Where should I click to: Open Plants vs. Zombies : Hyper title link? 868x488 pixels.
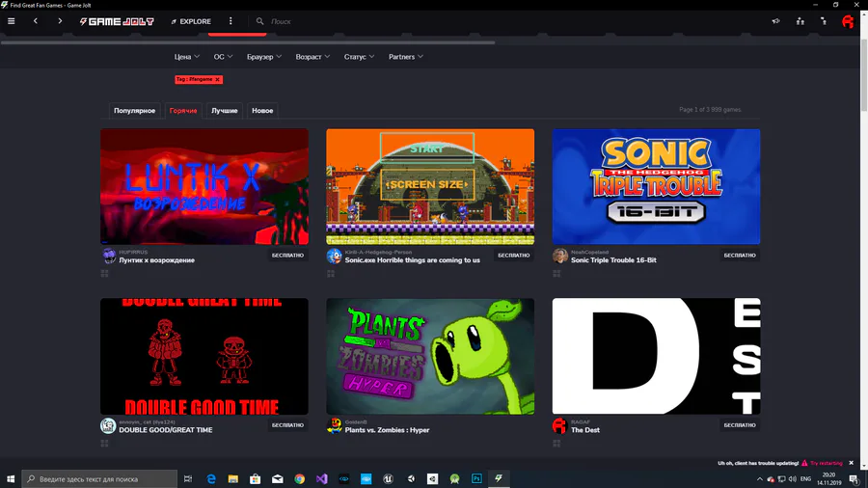(387, 430)
